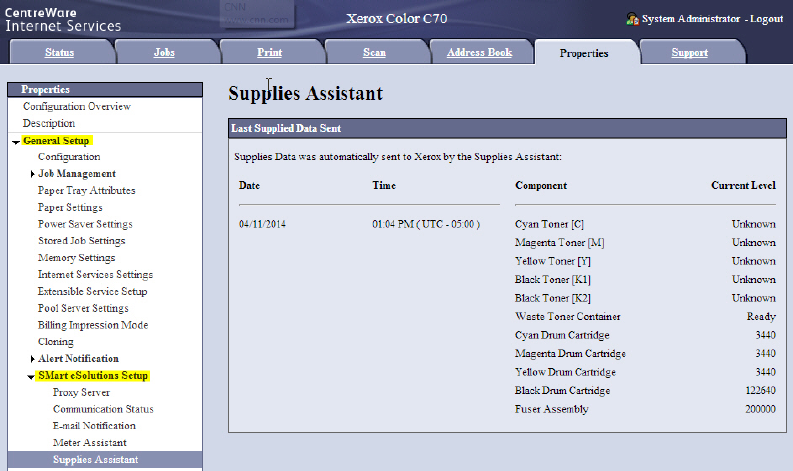Expand the Alert Notification arrow

(x=32, y=359)
